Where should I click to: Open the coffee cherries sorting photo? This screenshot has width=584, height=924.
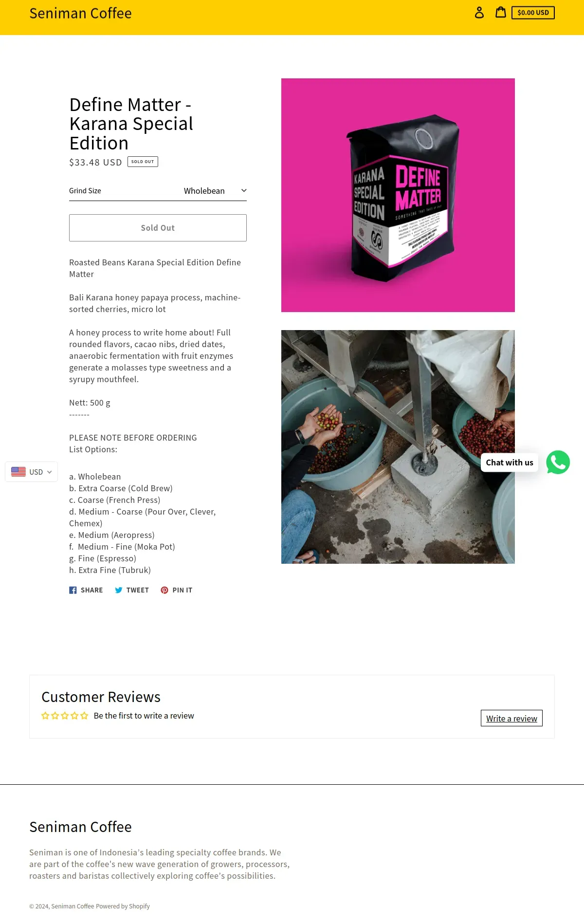398,447
